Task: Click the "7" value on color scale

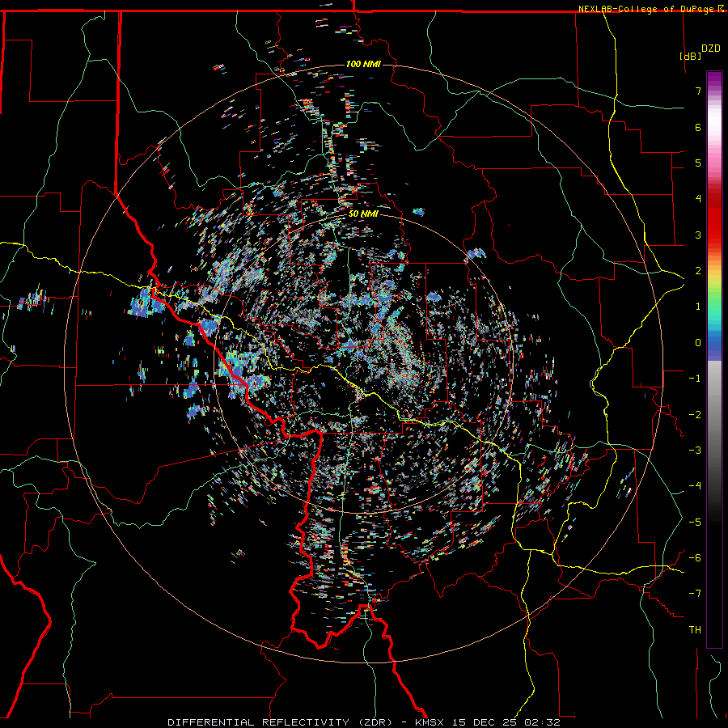Action: (x=698, y=91)
